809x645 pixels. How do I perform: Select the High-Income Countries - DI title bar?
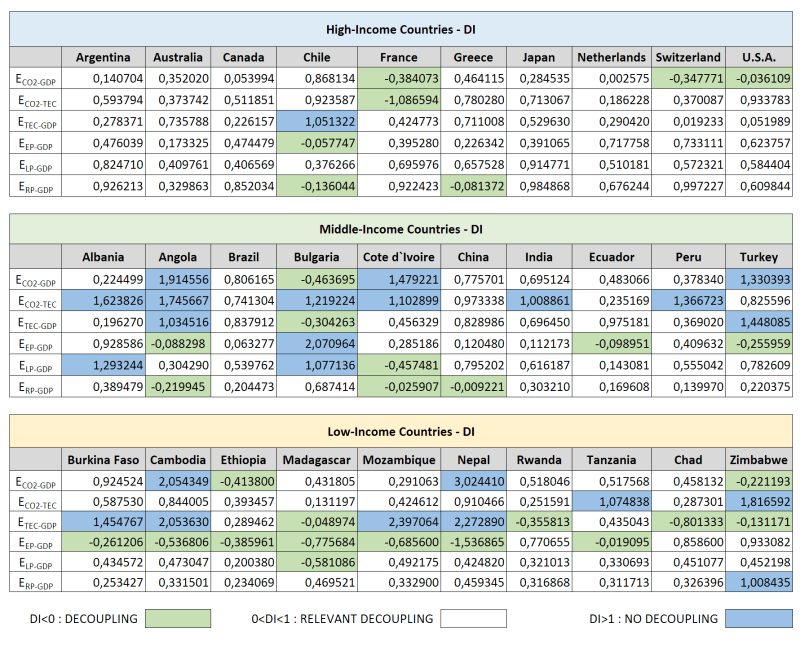click(401, 30)
